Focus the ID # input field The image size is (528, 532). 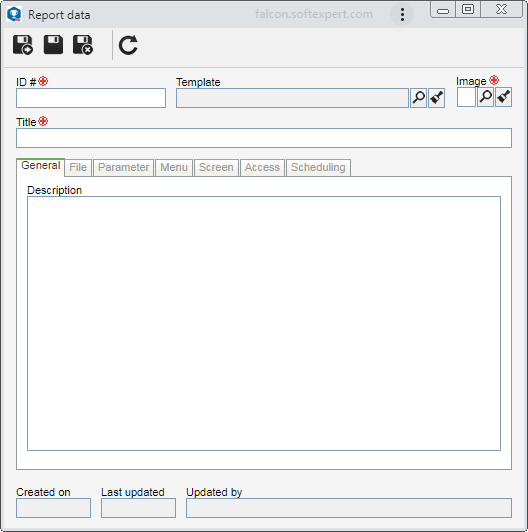(x=91, y=98)
